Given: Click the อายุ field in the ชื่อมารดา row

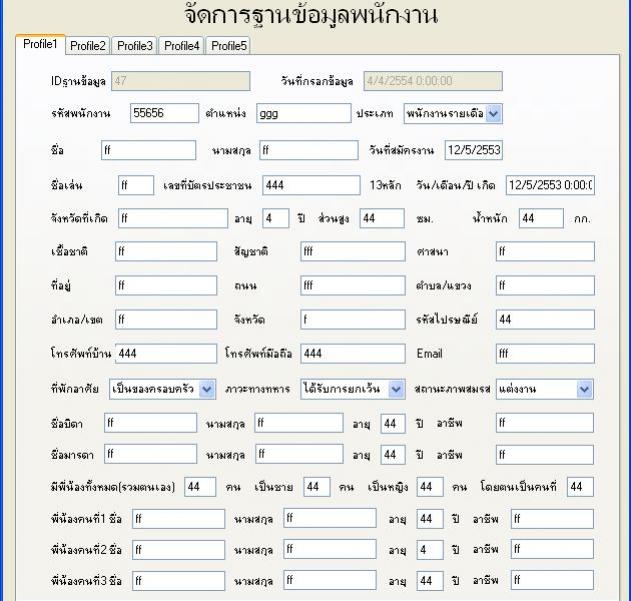Looking at the screenshot, I should [393, 454].
